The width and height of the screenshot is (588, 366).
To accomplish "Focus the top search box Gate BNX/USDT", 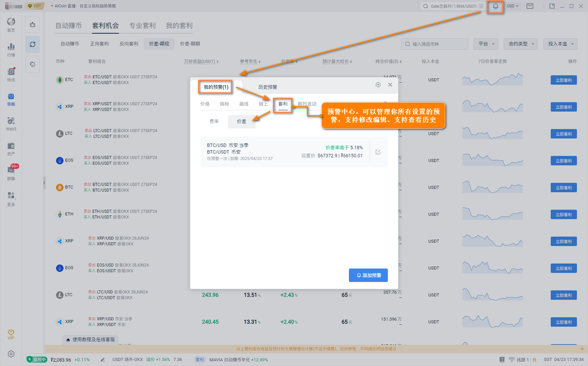I will click(453, 6).
